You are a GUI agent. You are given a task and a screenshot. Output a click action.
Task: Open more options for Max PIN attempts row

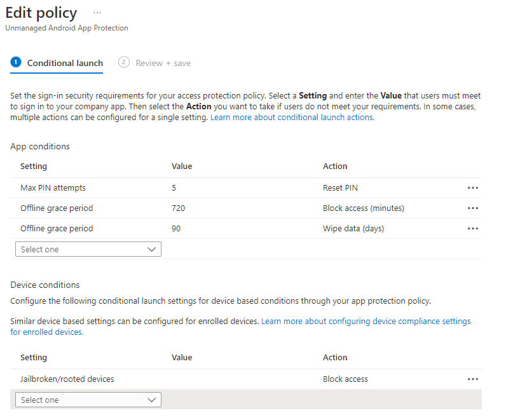(472, 188)
